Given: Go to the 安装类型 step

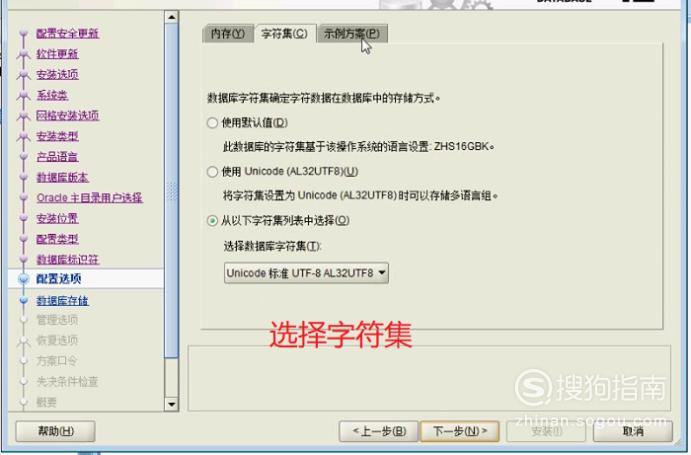Looking at the screenshot, I should [57, 136].
